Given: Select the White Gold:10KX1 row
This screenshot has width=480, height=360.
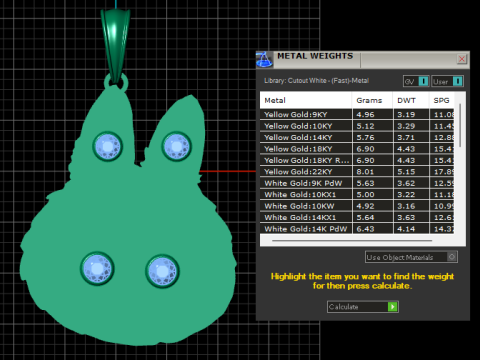Looking at the screenshot, I should point(357,194).
